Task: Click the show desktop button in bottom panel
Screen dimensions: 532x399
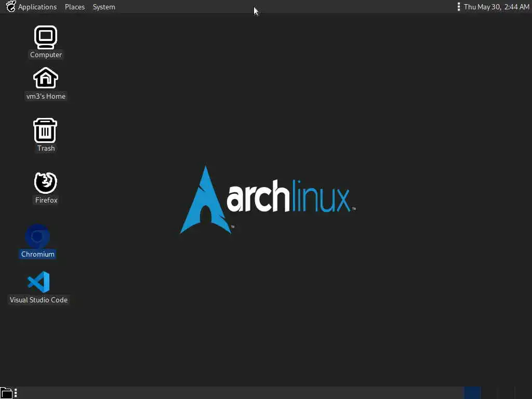Action: coord(6,393)
